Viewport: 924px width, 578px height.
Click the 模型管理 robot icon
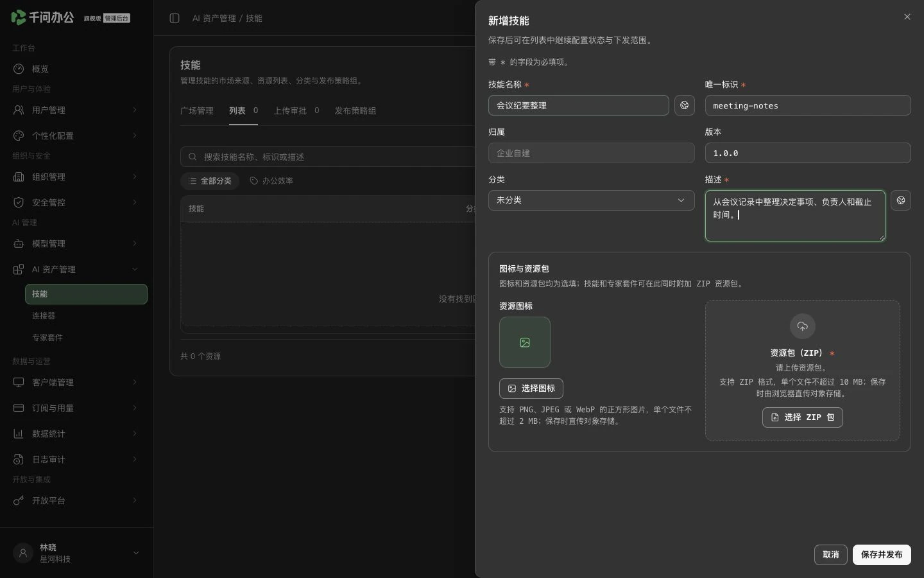(19, 243)
